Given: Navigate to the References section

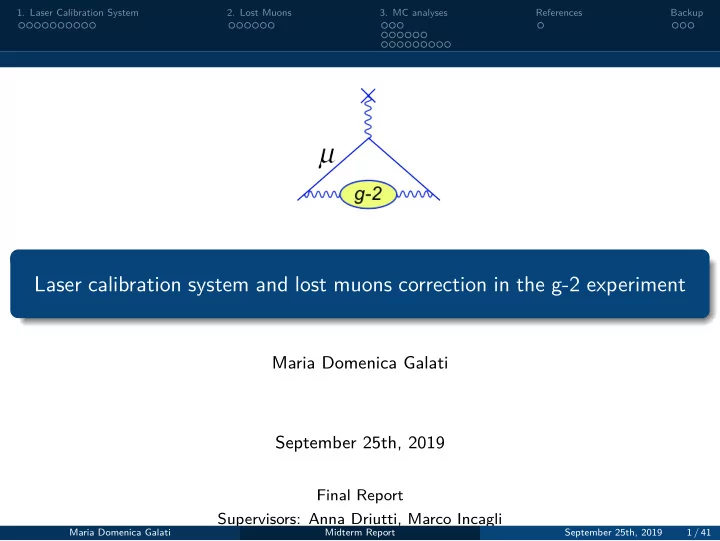Looking at the screenshot, I should 559,13.
